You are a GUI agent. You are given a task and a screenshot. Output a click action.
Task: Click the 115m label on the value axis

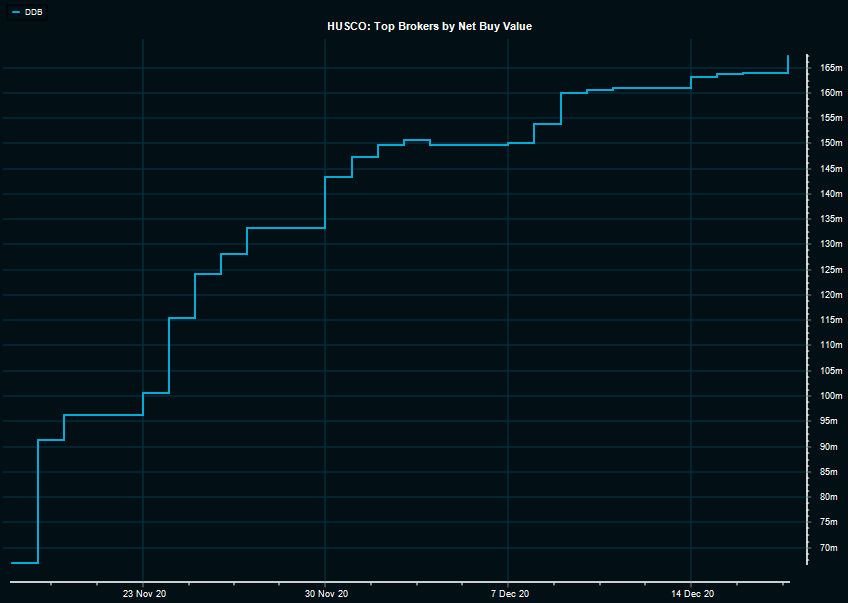831,320
